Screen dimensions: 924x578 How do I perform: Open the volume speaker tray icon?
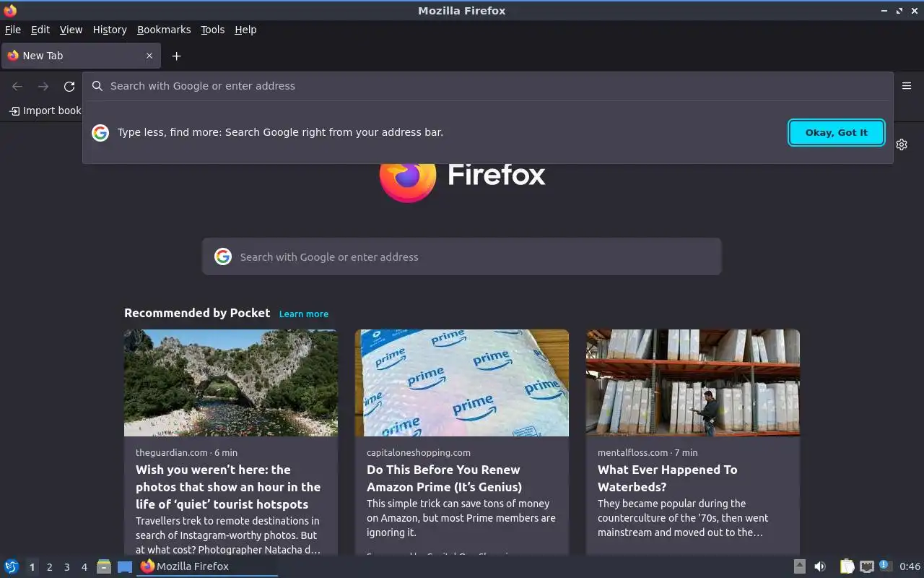point(820,566)
